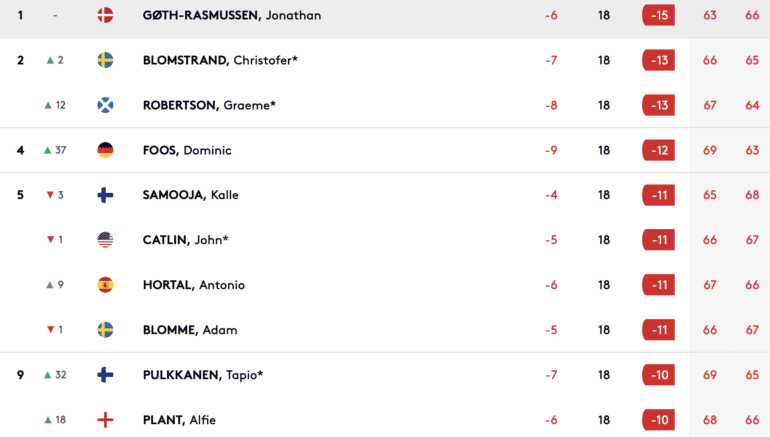Select Hortal, Antonio leaderboard row

(385, 285)
